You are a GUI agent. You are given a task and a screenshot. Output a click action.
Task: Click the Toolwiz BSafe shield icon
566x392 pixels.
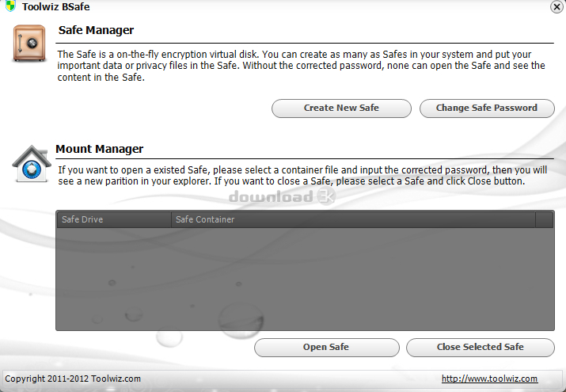(11, 6)
